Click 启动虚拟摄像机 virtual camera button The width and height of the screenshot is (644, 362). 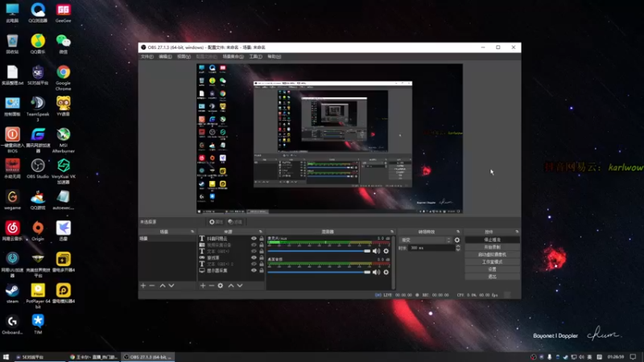point(492,254)
